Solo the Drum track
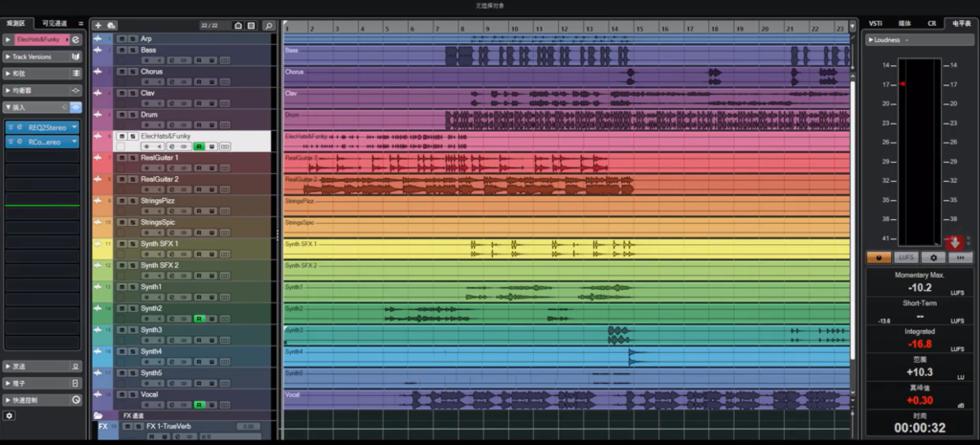980x445 pixels. click(x=133, y=114)
